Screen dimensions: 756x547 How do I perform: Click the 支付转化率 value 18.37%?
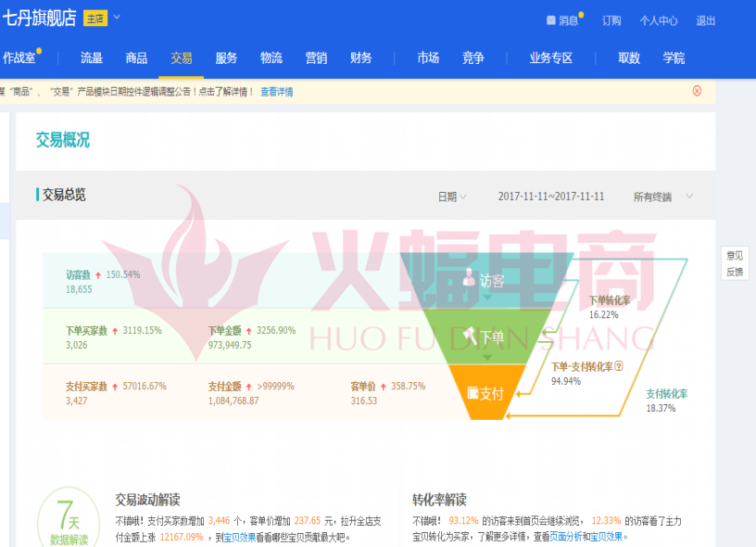coord(661,409)
